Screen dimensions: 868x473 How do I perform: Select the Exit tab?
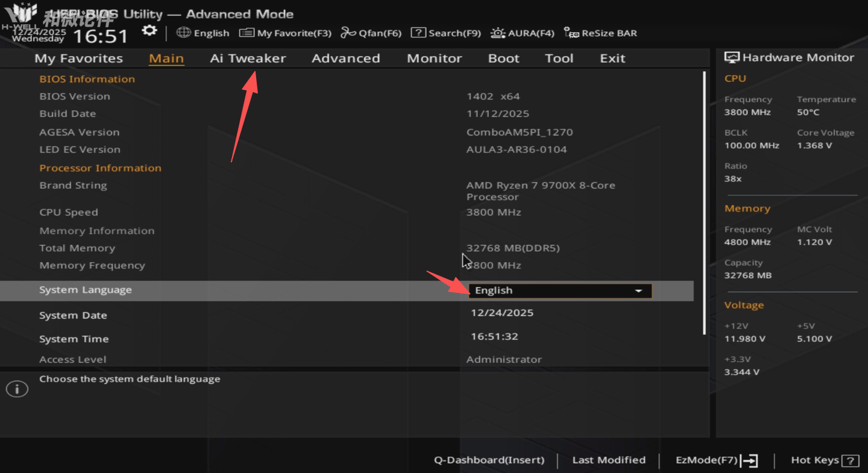coord(612,58)
